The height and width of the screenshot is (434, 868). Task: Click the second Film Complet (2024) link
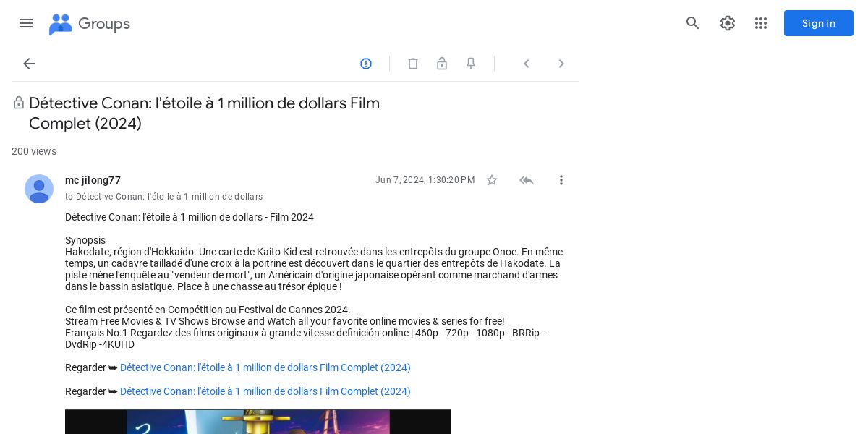[265, 391]
